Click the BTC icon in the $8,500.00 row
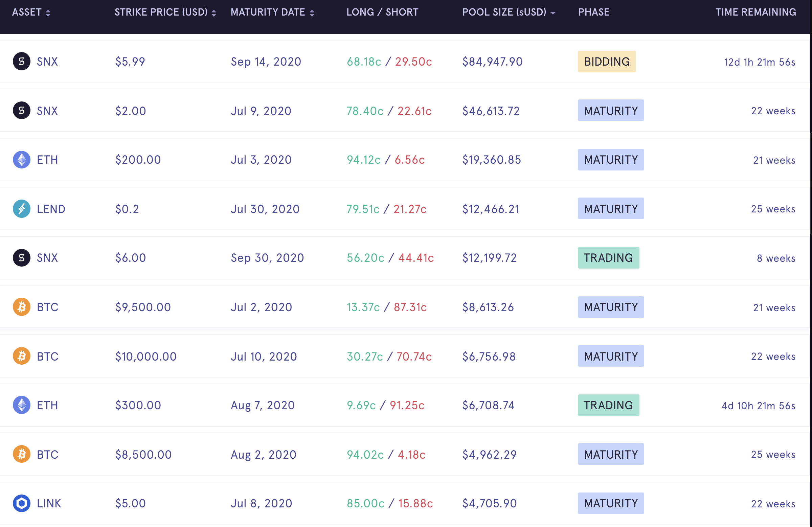Screen dimensions: 812x527 22,454
